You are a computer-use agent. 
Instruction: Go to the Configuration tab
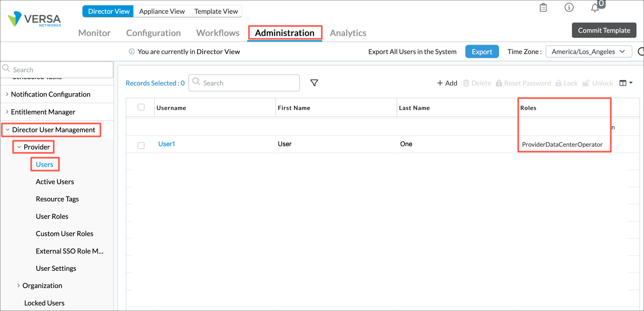pyautogui.click(x=153, y=33)
